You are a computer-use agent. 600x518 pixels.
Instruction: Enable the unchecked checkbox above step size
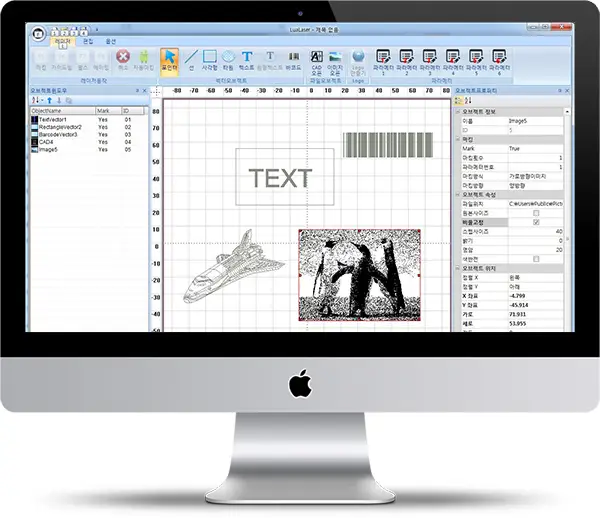click(x=536, y=213)
